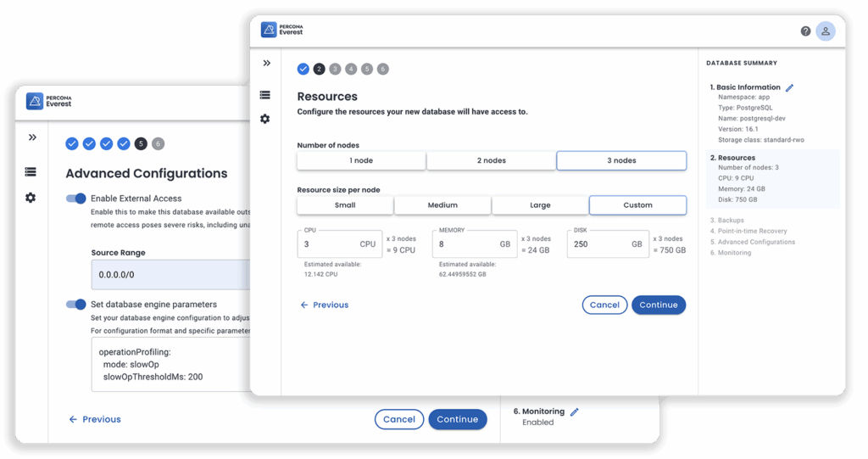Toggle Set database engine parameters switch

[x=76, y=305]
